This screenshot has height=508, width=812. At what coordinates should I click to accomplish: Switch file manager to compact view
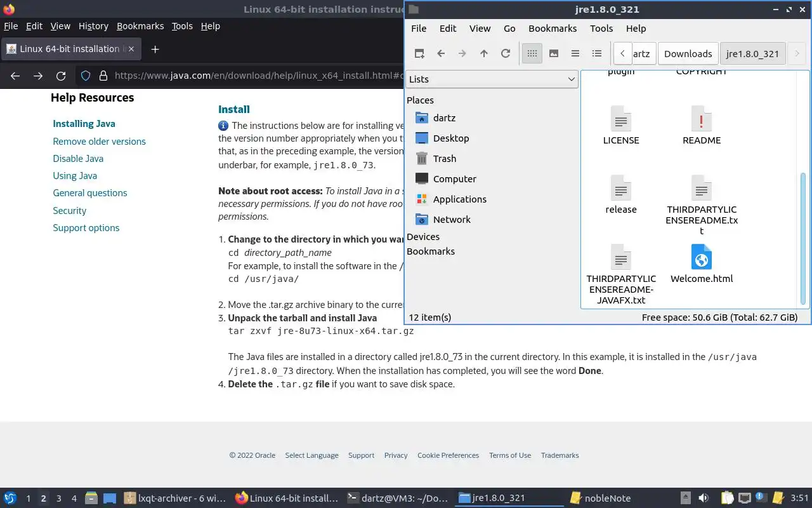pos(575,54)
